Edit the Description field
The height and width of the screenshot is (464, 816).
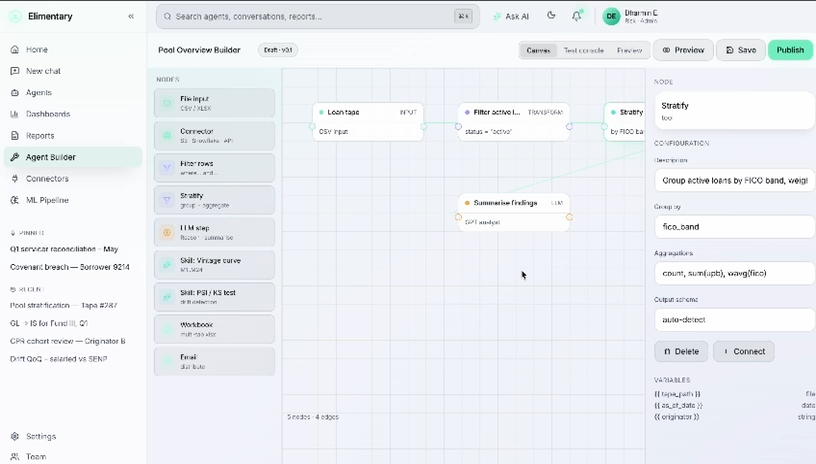(x=734, y=180)
